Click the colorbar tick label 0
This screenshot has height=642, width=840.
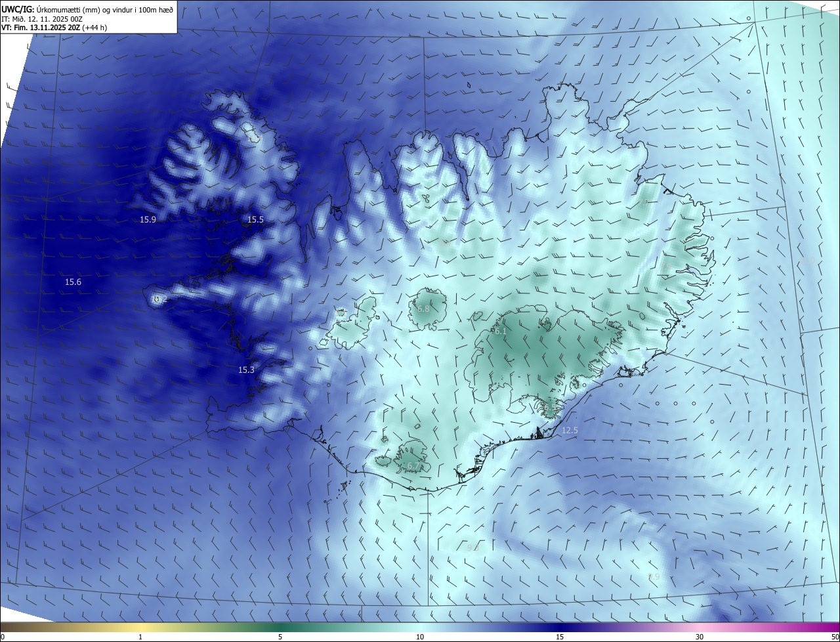point(3,637)
